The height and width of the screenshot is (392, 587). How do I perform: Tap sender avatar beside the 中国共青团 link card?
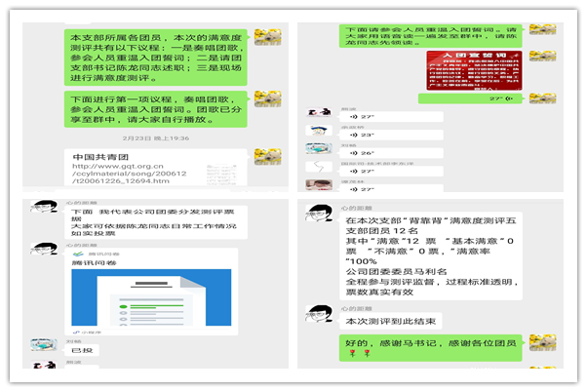coord(268,156)
